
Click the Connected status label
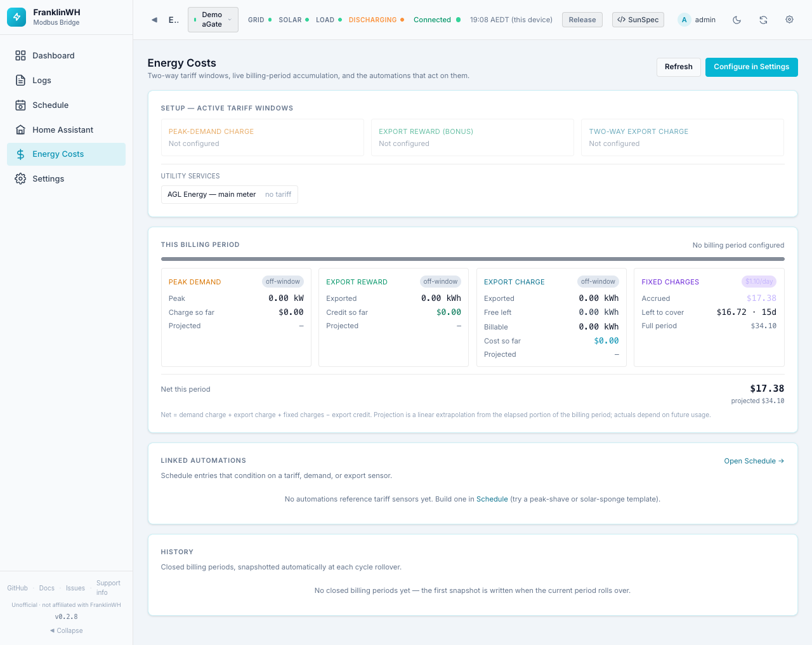432,20
